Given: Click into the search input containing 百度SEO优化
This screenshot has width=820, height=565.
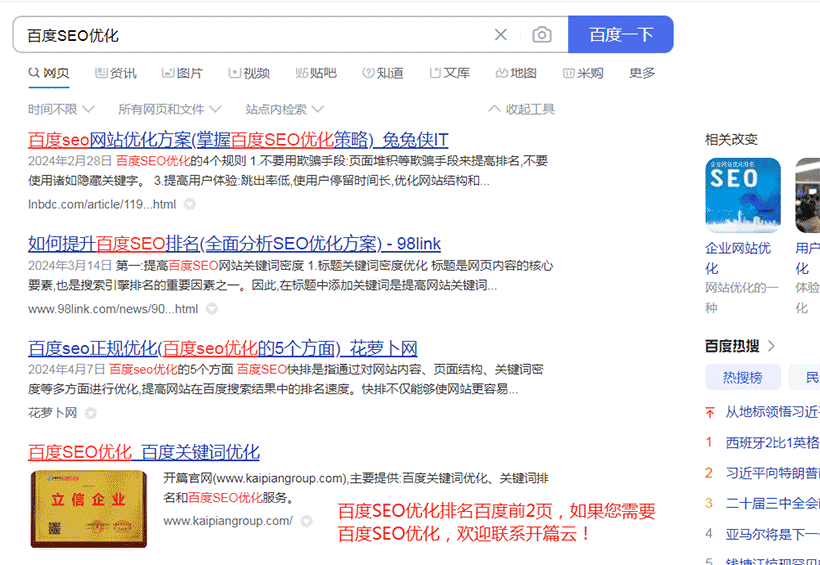Looking at the screenshot, I should click(250, 35).
